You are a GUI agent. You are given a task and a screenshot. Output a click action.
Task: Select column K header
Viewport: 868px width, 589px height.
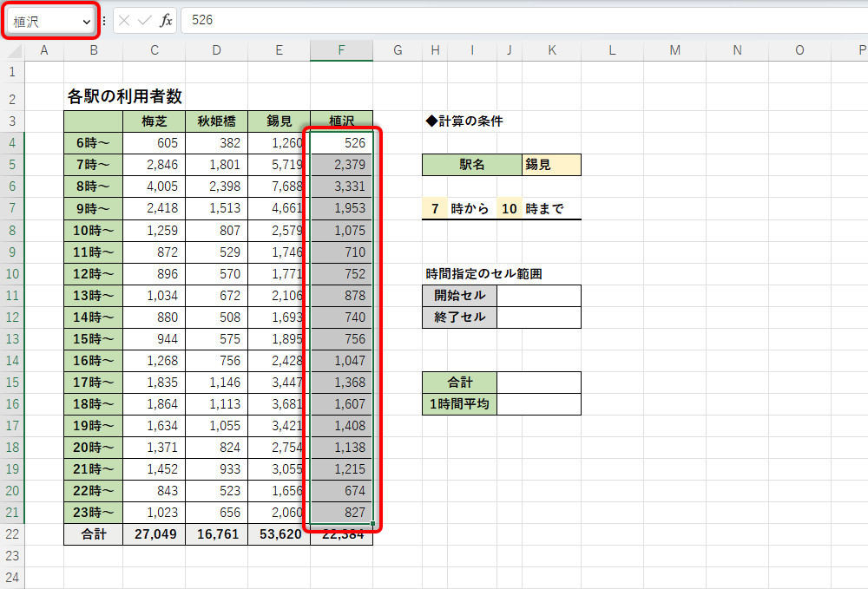click(551, 50)
